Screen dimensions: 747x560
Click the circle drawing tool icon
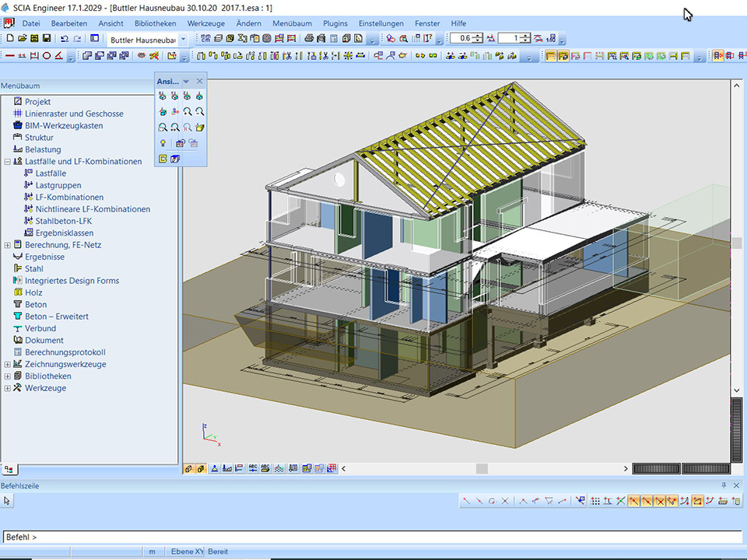coord(47,55)
